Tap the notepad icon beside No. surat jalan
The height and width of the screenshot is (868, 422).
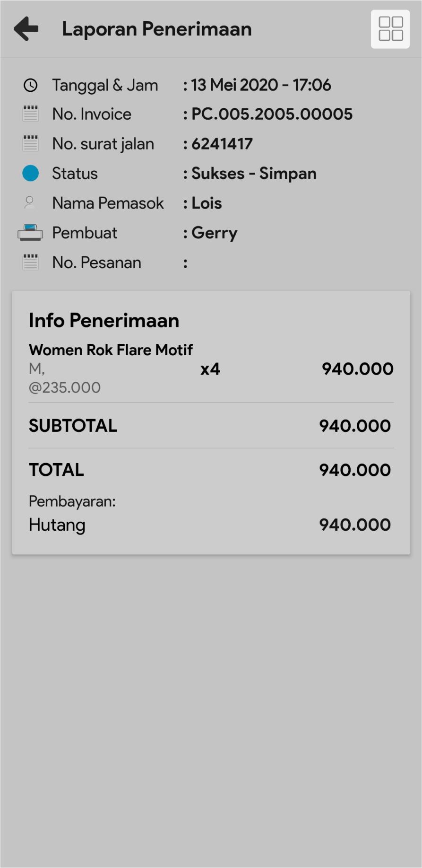(x=31, y=143)
